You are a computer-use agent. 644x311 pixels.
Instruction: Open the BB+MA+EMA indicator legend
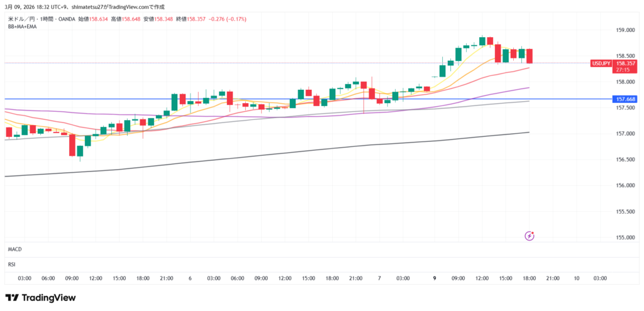21,27
